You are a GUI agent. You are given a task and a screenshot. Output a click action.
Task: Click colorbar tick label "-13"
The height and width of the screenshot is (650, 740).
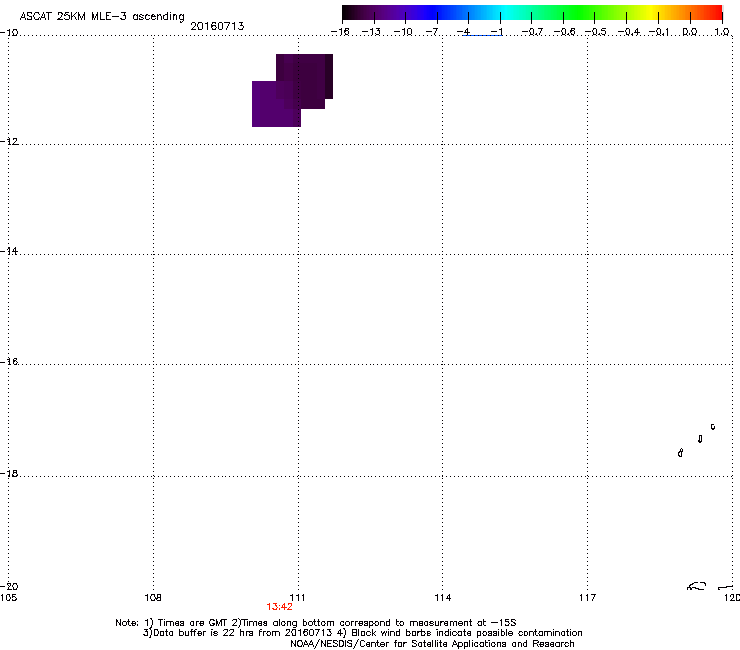tap(371, 32)
